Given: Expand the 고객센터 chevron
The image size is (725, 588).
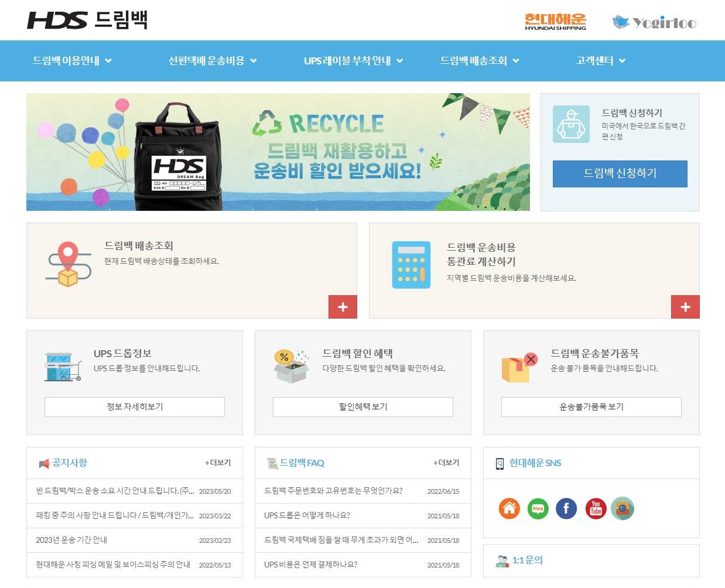Looking at the screenshot, I should [622, 60].
